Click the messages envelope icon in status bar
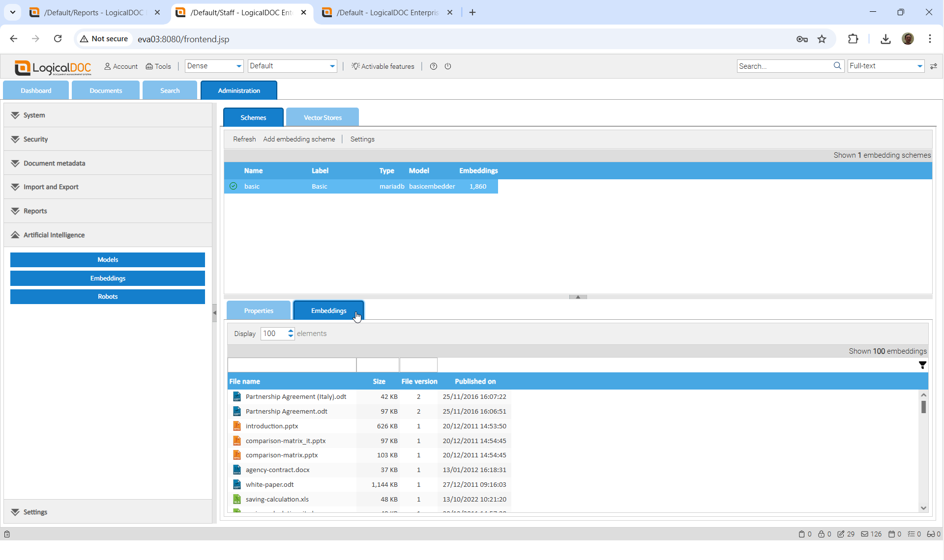Viewport: 944px width, 560px height. coord(864,534)
